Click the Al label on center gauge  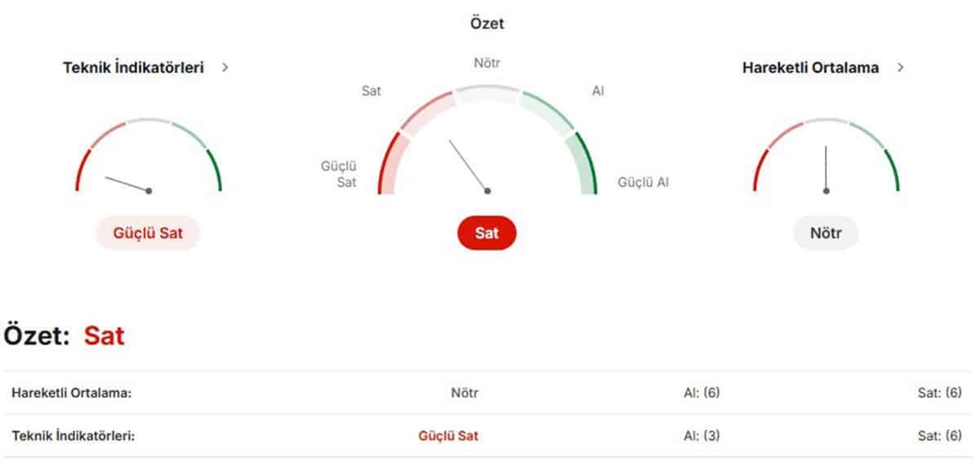(x=598, y=91)
